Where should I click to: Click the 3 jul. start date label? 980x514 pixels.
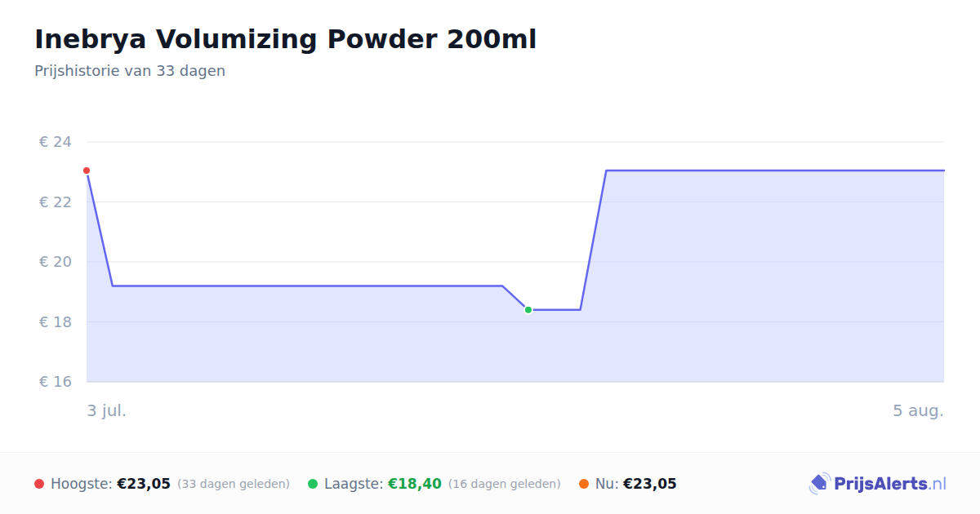tap(107, 410)
